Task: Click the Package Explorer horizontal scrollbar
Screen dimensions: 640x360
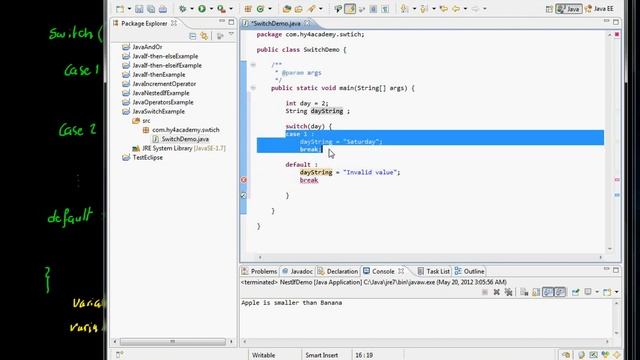Action: click(173, 341)
